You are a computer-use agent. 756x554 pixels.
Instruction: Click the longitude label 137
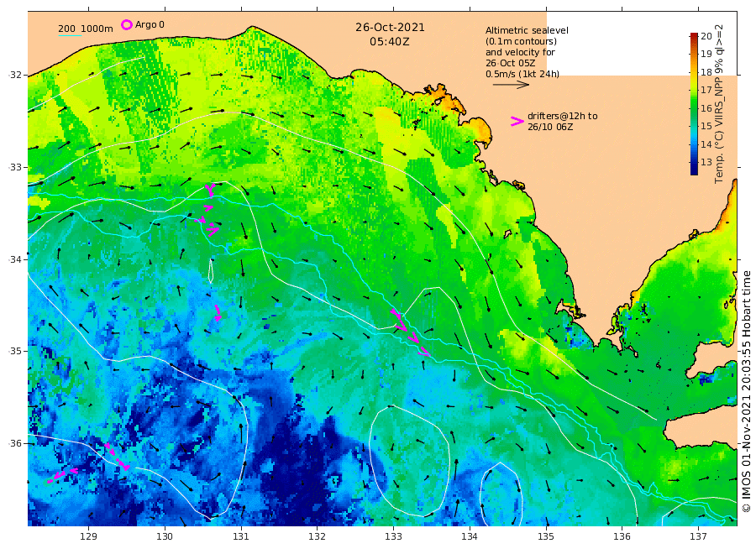pos(698,536)
